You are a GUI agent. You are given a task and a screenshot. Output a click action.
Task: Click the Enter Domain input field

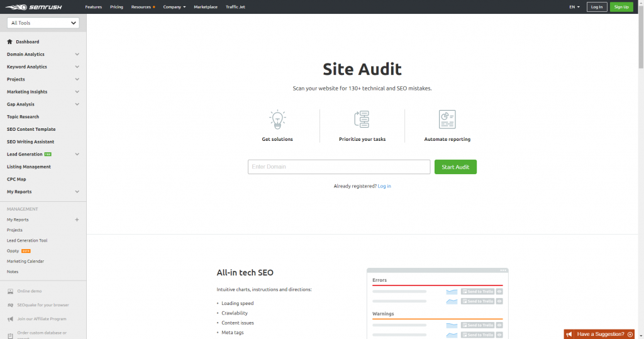(x=339, y=167)
